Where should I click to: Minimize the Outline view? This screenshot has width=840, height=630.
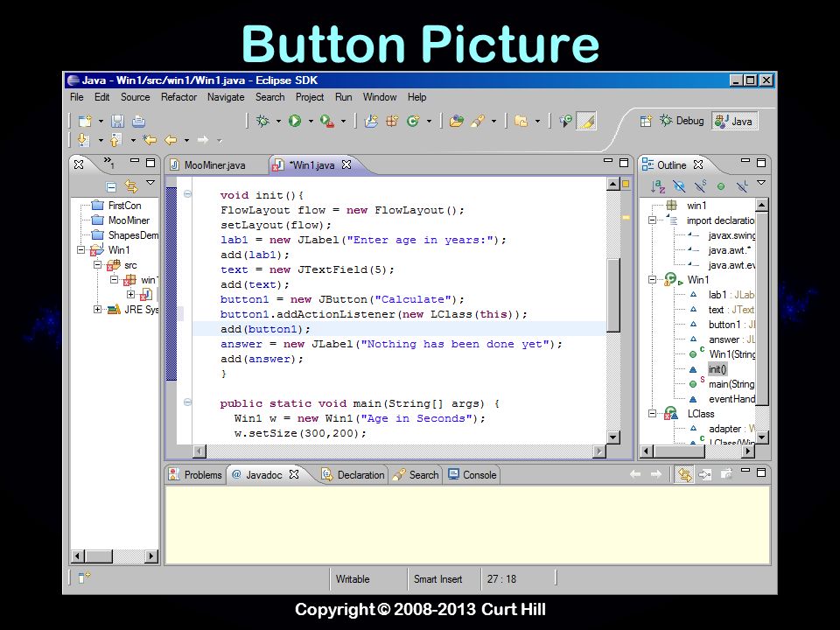745,160
